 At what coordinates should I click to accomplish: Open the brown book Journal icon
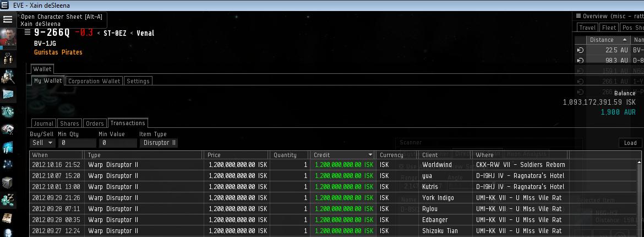(8, 217)
